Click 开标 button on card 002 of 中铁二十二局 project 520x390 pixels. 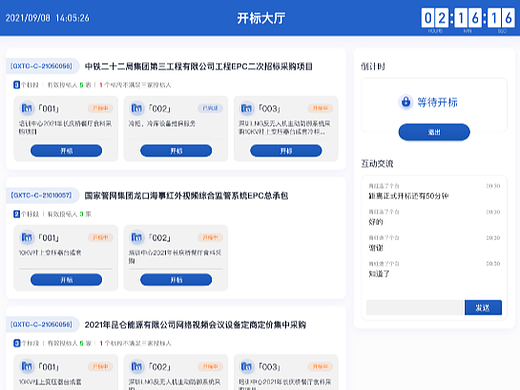point(176,151)
